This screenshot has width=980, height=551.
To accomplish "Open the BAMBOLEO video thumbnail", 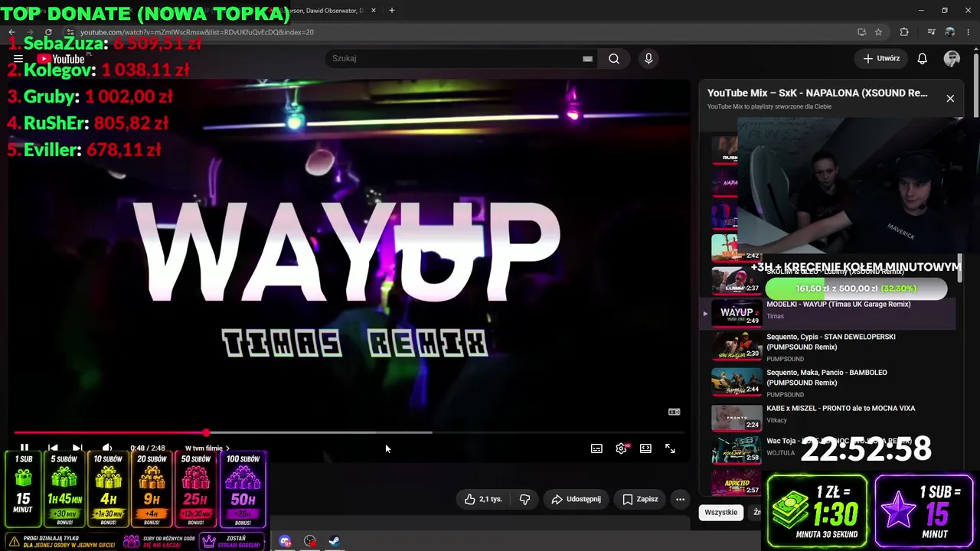I will coord(736,383).
